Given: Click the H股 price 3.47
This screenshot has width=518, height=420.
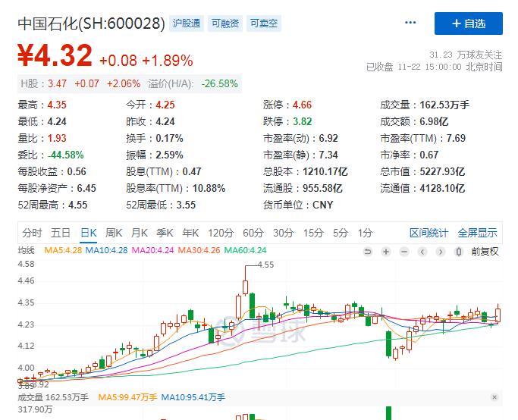Looking at the screenshot, I should 57,83.
